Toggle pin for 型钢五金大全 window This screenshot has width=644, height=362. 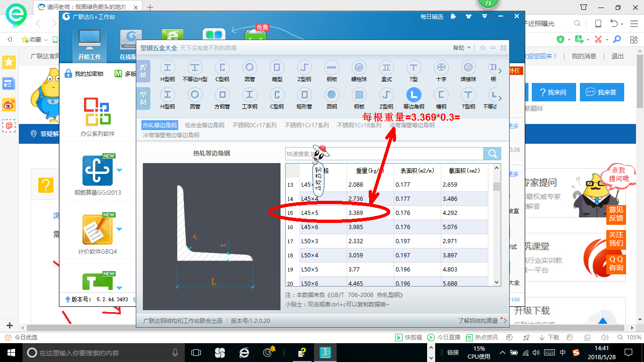click(483, 48)
